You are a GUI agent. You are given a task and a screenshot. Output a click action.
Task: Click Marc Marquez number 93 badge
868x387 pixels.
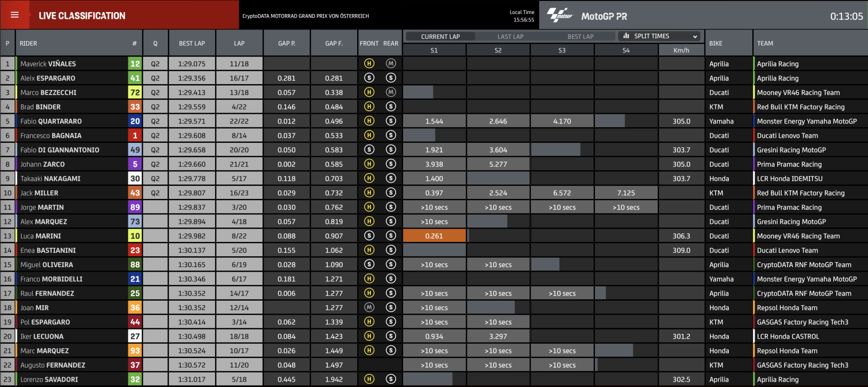click(x=135, y=351)
